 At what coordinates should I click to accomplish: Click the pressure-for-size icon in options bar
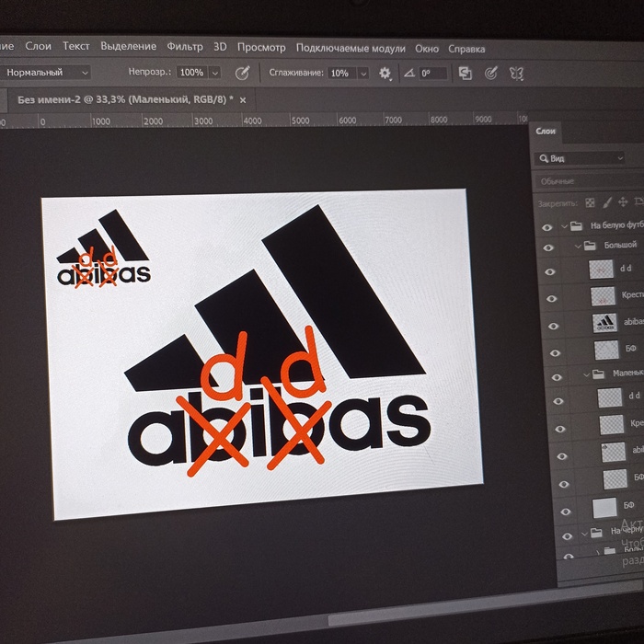(x=491, y=73)
